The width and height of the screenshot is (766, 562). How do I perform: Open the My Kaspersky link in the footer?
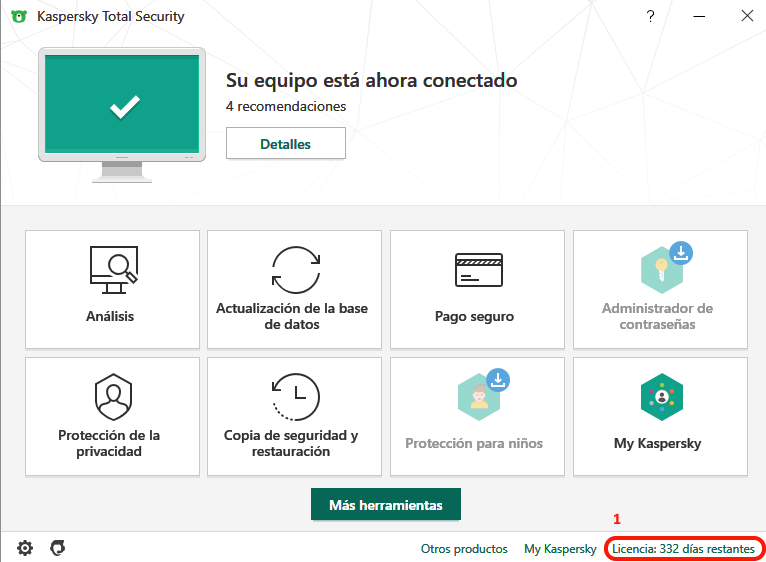(x=560, y=549)
